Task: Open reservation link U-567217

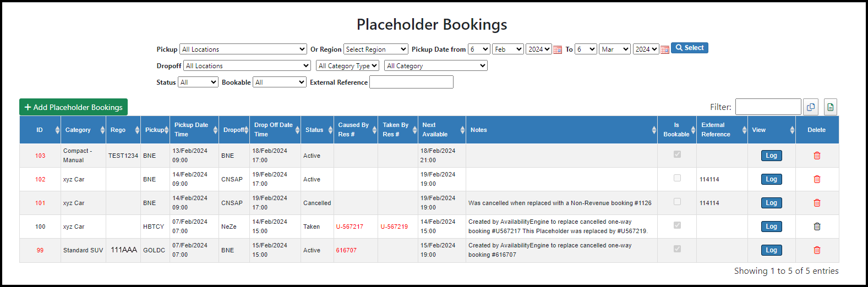Action: [350, 227]
